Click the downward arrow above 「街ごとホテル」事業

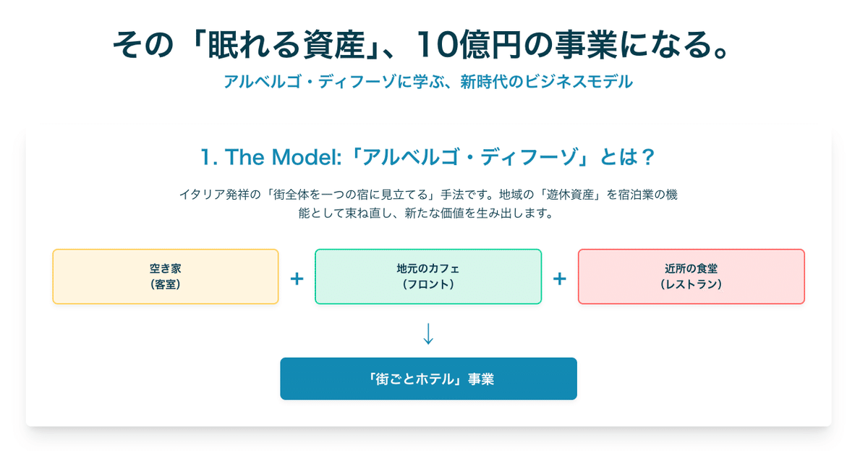point(428,333)
